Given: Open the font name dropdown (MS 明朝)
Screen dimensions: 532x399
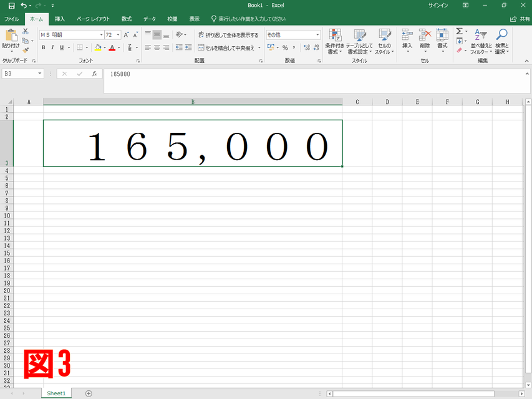Looking at the screenshot, I should 101,35.
